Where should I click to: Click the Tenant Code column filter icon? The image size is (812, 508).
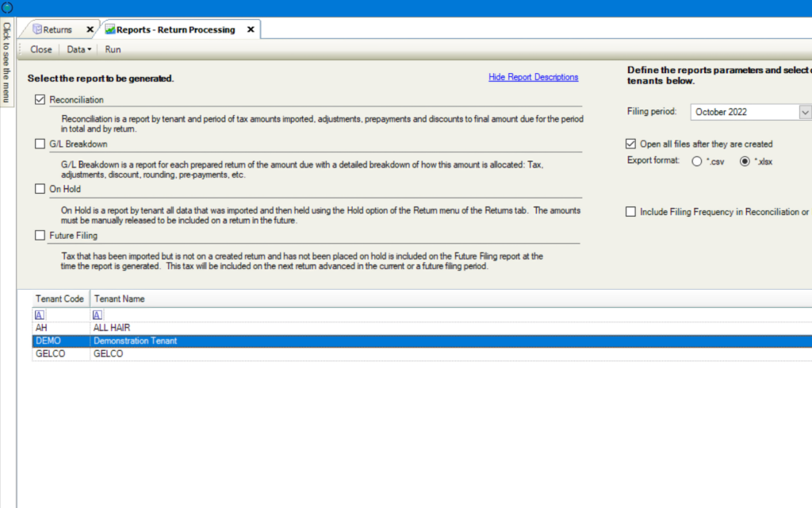coord(40,314)
